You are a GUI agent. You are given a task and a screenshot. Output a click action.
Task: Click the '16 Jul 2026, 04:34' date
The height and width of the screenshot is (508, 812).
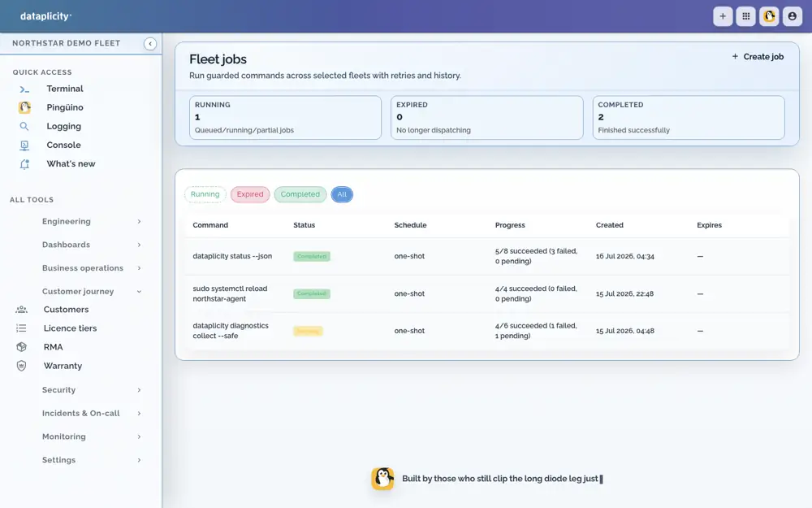[x=625, y=256]
